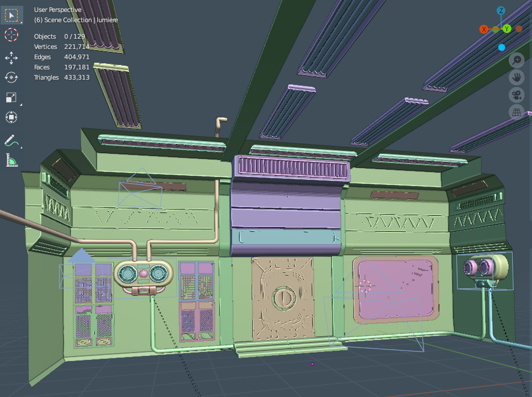The width and height of the screenshot is (532, 397).
Task: Pick the Scale tool
Action: tap(11, 98)
